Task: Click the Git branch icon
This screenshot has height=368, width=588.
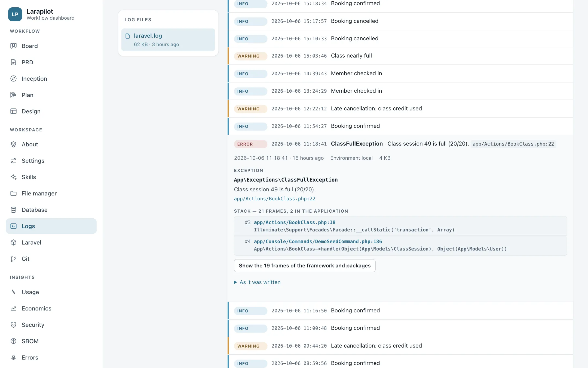Action: click(x=13, y=259)
